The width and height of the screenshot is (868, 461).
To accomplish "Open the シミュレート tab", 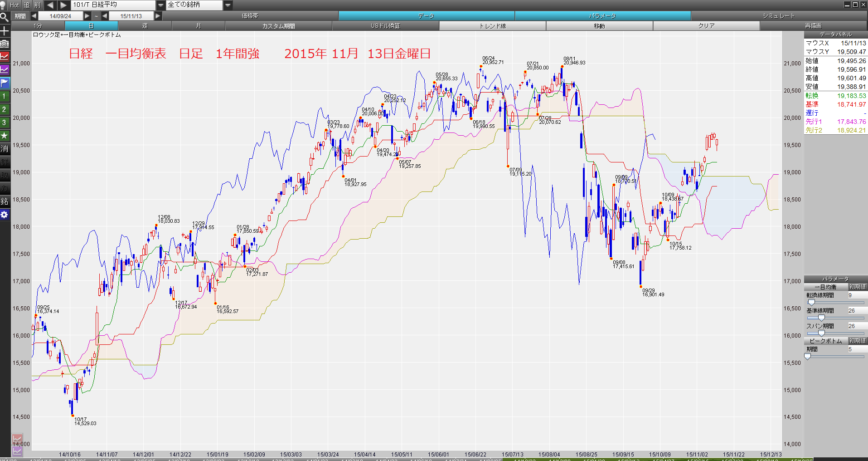I will click(x=779, y=16).
